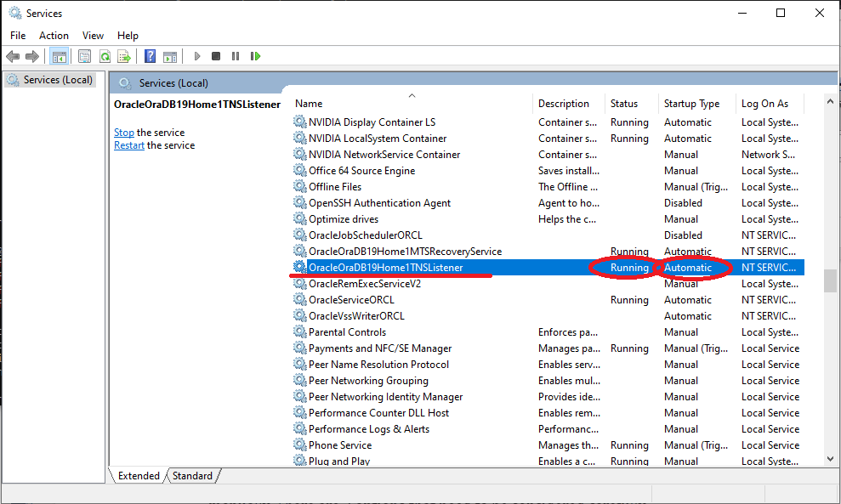Switch to the Standard tab
Screen dimensions: 841x504
tap(192, 476)
